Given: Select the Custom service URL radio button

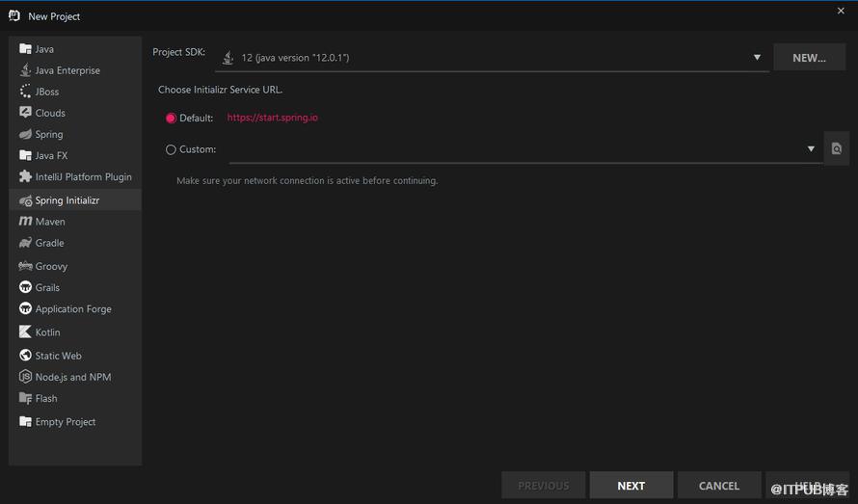Looking at the screenshot, I should pos(171,149).
